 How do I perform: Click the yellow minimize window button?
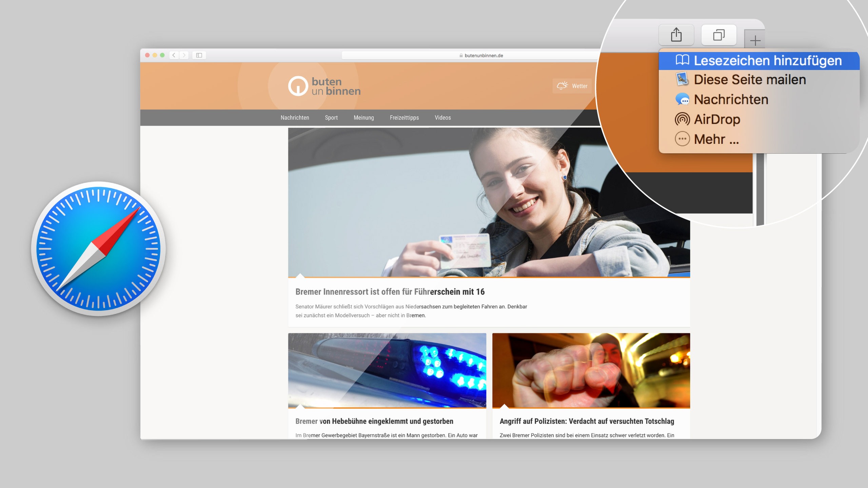tap(155, 55)
